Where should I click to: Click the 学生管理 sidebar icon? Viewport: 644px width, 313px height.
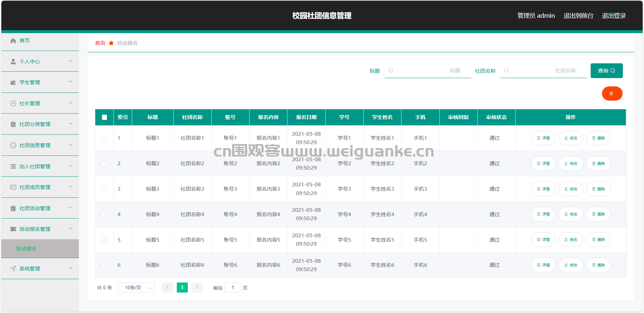13,82
